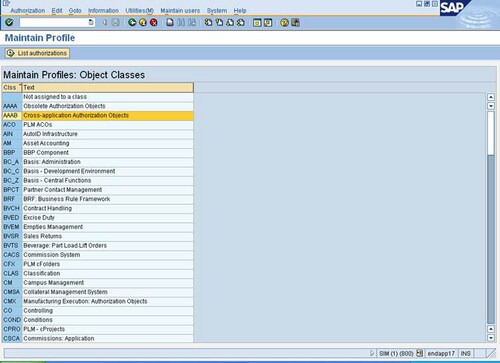
Task: Click the status bar icon after SIM (1) (800)
Action: click(420, 353)
